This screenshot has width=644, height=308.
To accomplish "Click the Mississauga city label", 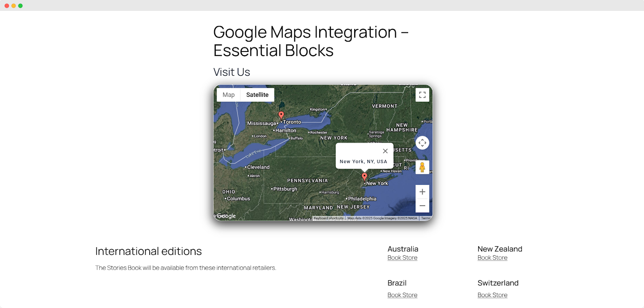I will click(262, 123).
